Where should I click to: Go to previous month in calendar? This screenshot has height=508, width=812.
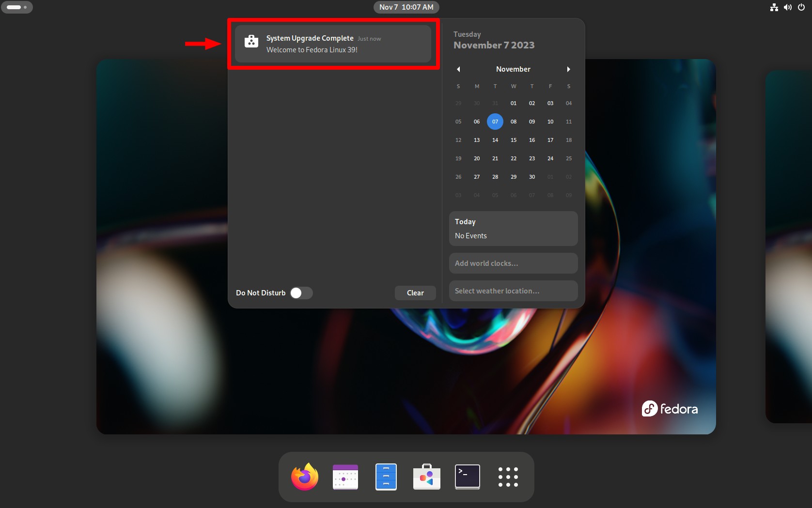pyautogui.click(x=458, y=69)
